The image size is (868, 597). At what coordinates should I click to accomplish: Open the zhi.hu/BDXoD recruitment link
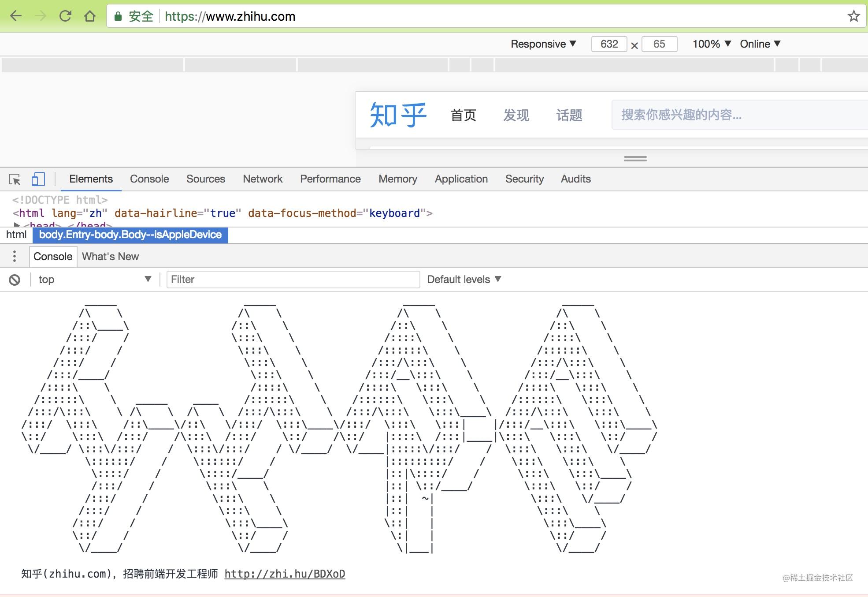coord(285,574)
